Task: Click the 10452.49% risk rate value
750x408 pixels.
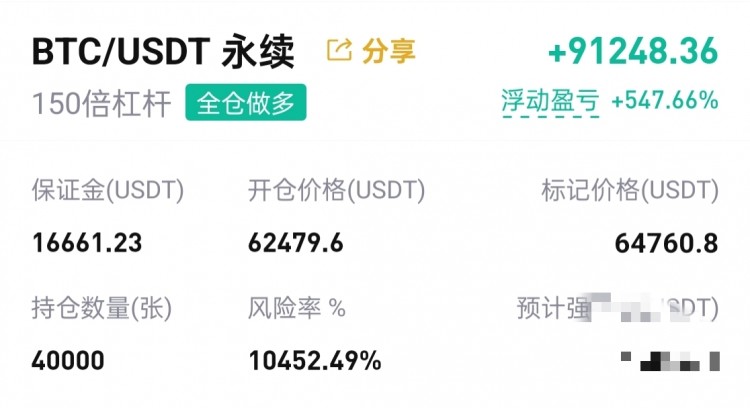Action: coord(315,360)
